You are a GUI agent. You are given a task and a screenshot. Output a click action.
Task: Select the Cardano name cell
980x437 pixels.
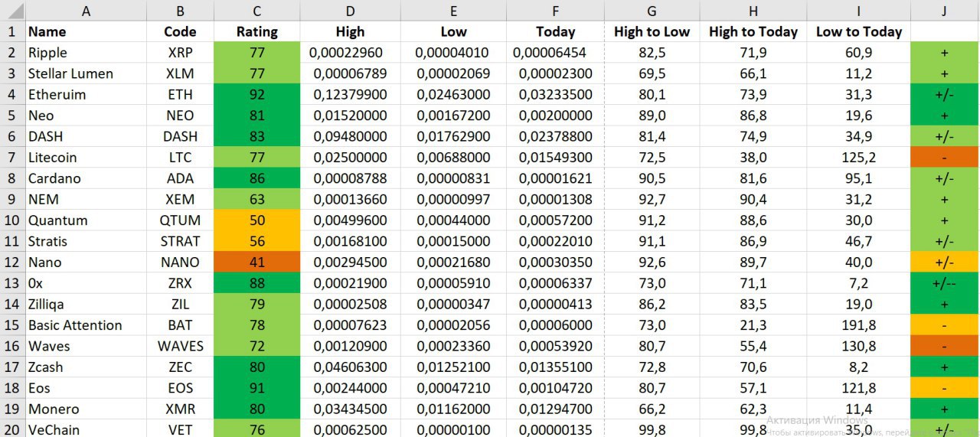pyautogui.click(x=86, y=178)
